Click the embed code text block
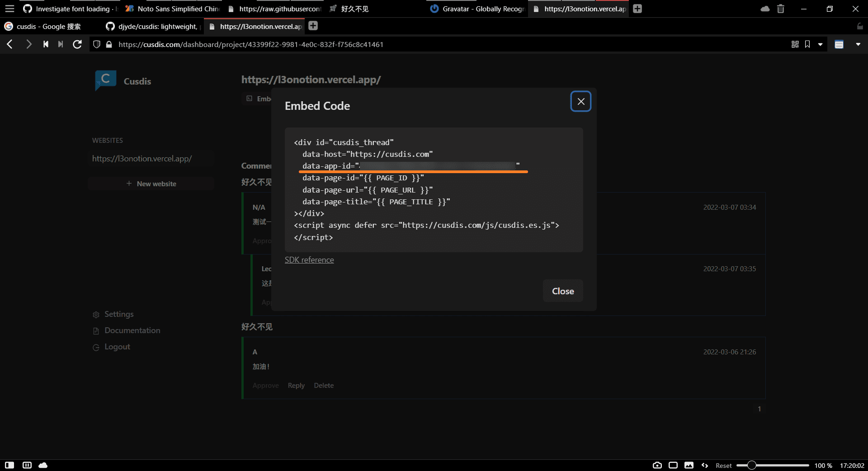 (434, 190)
